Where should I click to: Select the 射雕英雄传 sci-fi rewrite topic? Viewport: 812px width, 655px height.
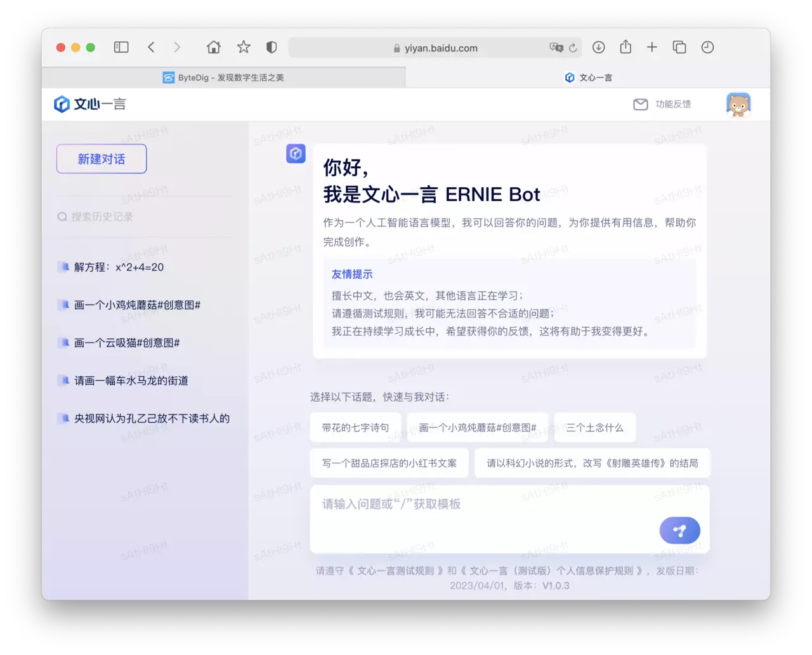[593, 463]
